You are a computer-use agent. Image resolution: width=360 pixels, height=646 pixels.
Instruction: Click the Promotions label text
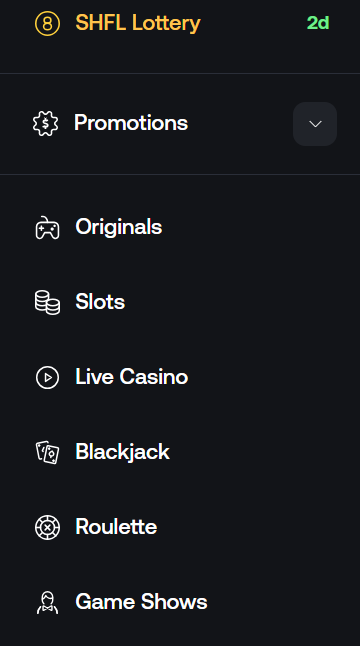click(x=131, y=123)
